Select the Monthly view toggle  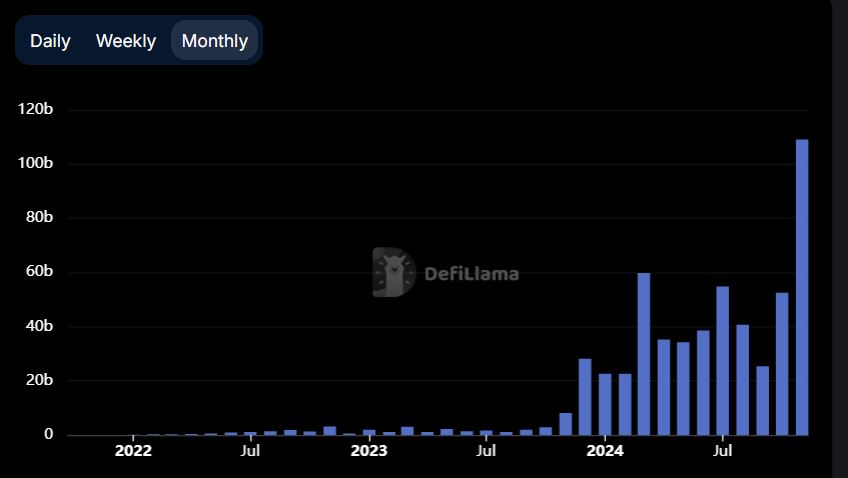tap(214, 41)
